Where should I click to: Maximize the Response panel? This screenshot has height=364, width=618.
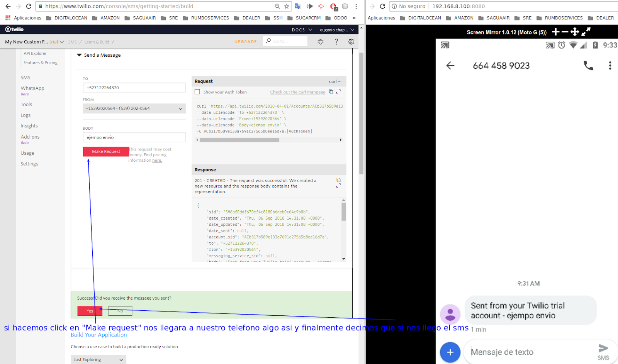339,186
